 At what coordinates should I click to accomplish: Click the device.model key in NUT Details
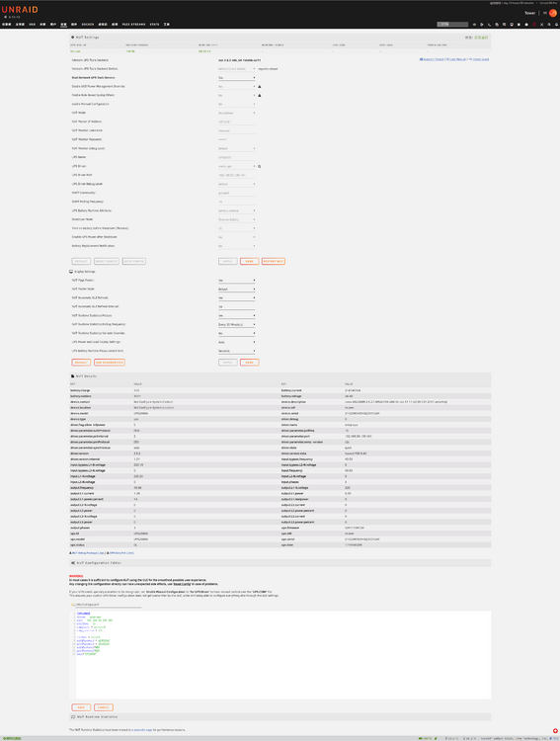pyautogui.click(x=79, y=414)
